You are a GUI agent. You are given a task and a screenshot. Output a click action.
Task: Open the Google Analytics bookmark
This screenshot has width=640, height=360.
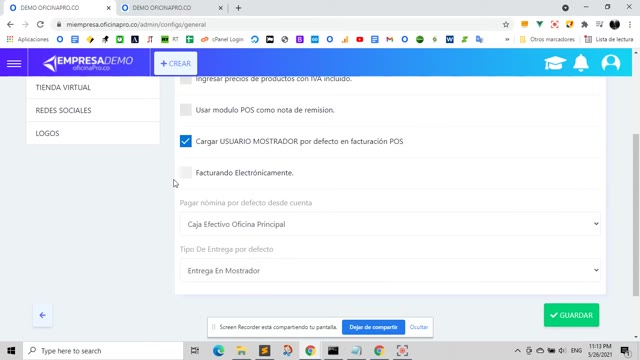click(345, 40)
